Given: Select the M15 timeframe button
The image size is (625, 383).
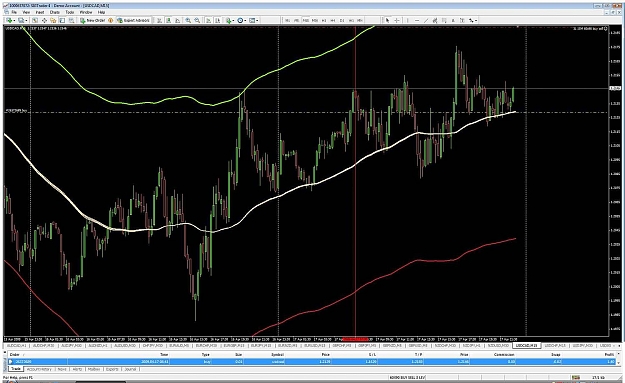Looking at the screenshot, I should (x=306, y=20).
